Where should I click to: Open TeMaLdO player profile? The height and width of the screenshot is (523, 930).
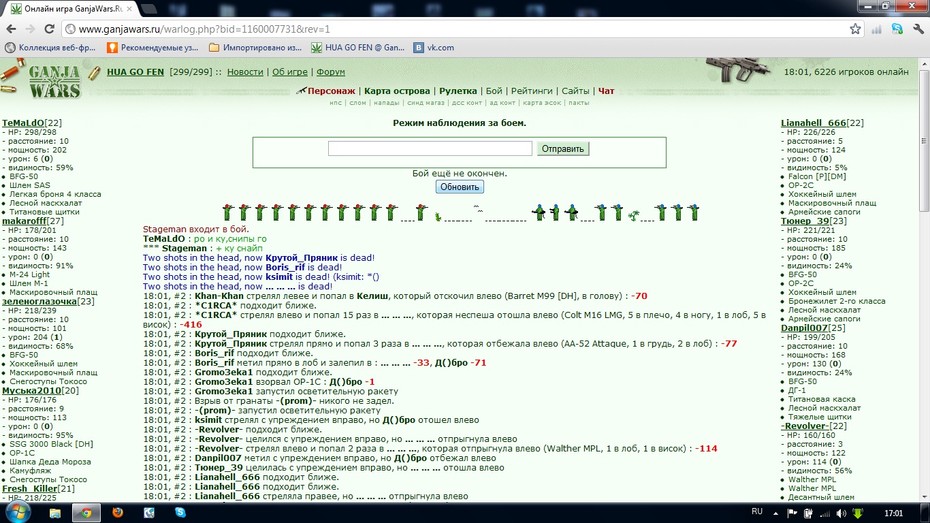pos(23,123)
